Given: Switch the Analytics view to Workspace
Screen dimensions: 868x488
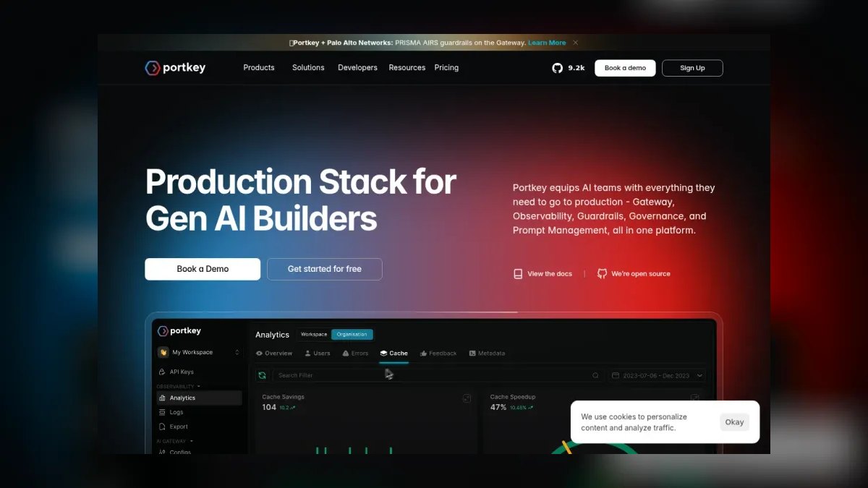Looking at the screenshot, I should click(x=314, y=335).
